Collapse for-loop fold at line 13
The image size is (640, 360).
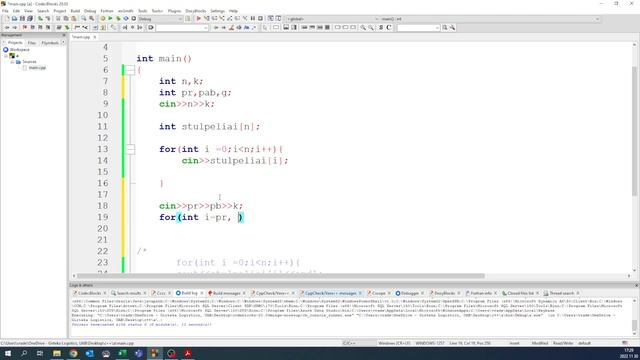pos(130,149)
